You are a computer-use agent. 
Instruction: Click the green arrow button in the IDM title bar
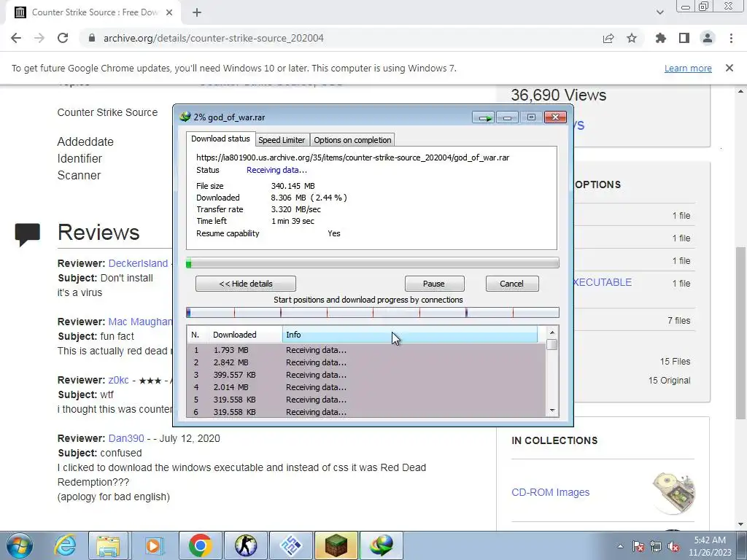point(484,117)
